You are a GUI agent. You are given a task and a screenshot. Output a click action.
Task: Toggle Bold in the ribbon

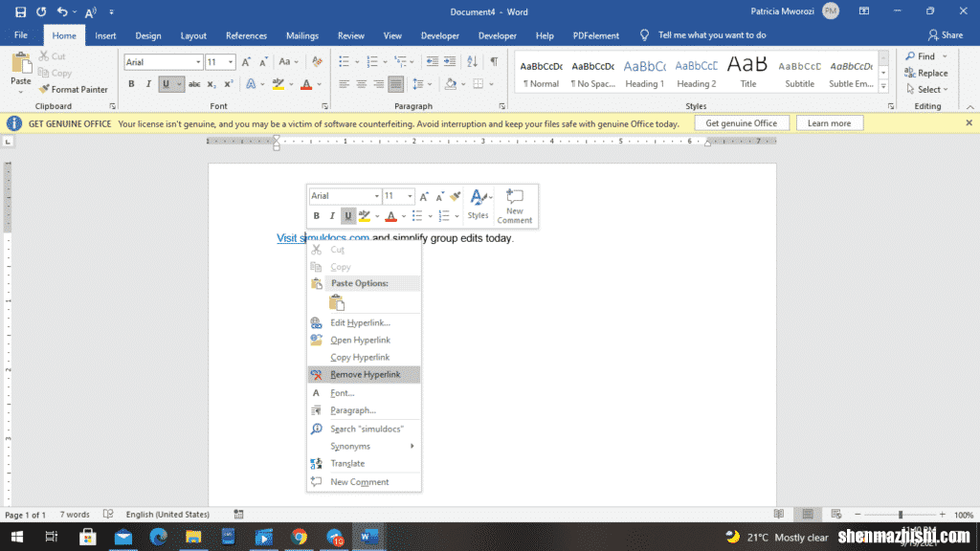coord(131,84)
